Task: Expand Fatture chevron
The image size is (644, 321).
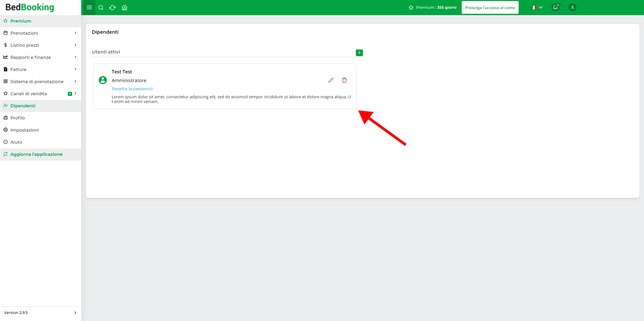Action: point(75,69)
